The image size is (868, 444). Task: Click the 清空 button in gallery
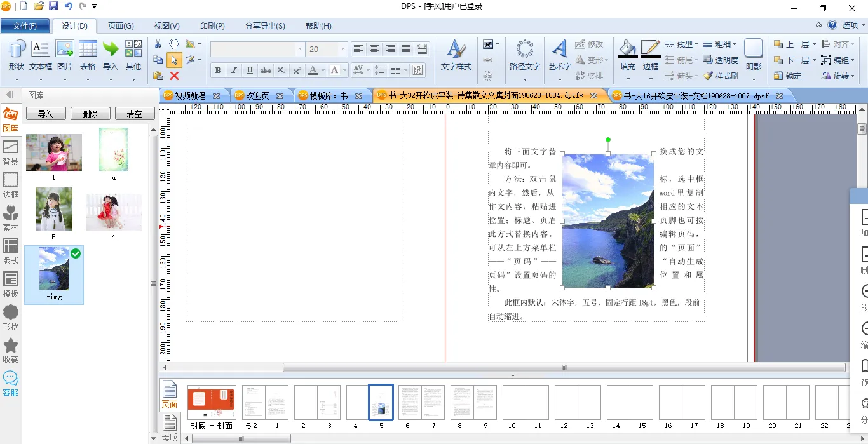135,114
